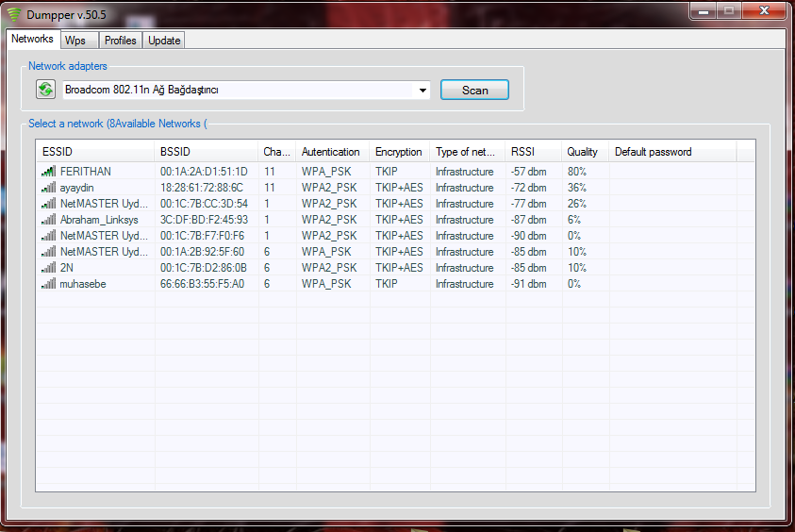
Task: Click the Dumpper app icon in title bar
Action: 13,14
